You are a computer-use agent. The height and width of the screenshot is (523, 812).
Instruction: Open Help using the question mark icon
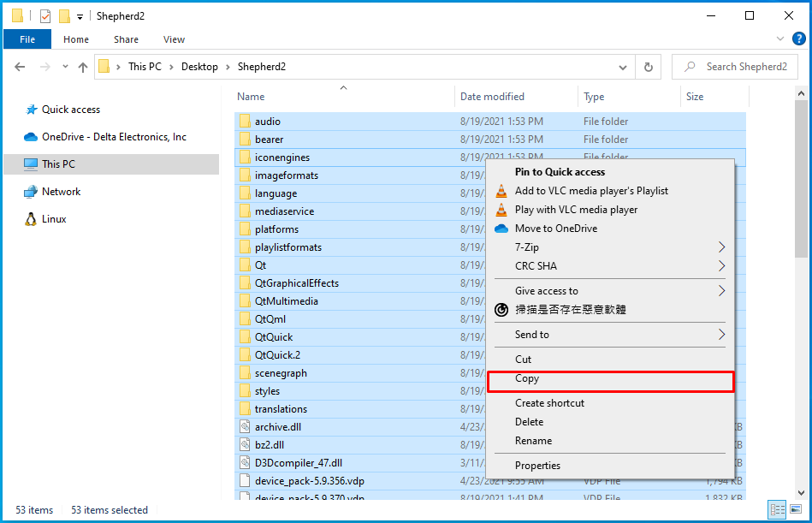pyautogui.click(x=799, y=39)
